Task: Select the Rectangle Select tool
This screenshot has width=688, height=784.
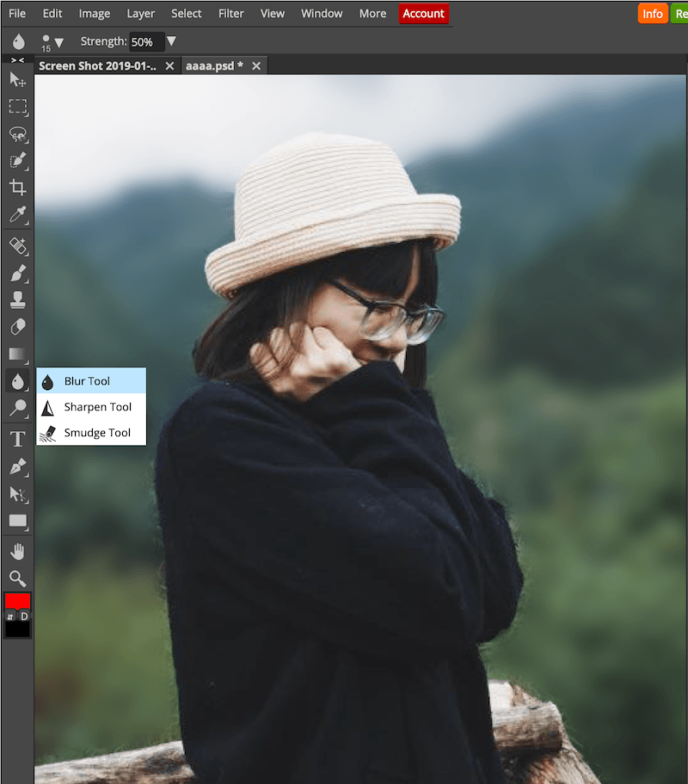Action: tap(17, 107)
